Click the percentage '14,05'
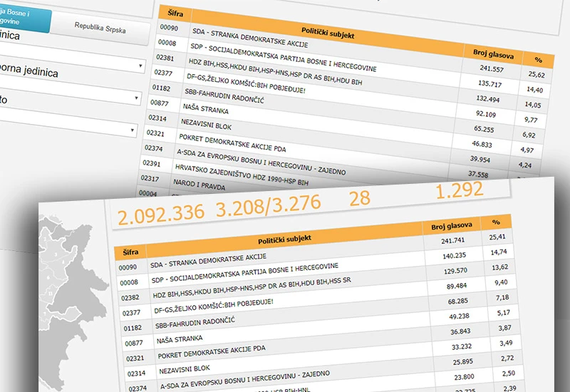Image resolution: width=570 pixels, height=392 pixels. pyautogui.click(x=532, y=105)
